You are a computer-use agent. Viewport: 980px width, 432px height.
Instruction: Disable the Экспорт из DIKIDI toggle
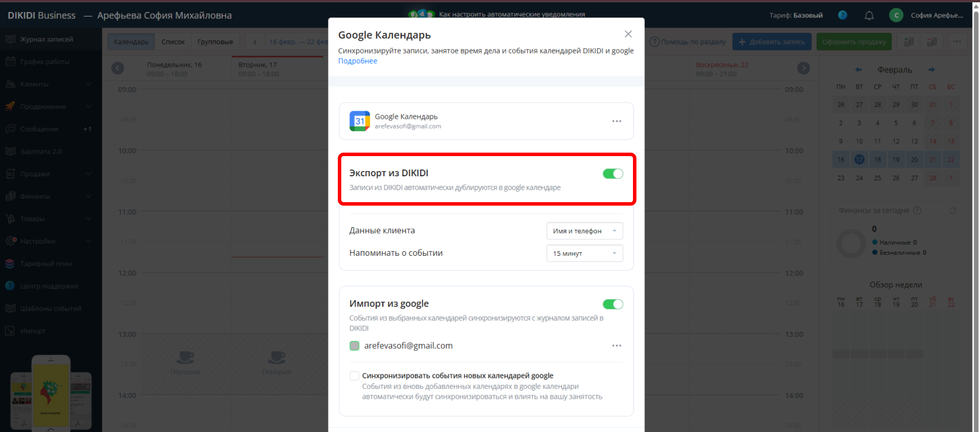[x=612, y=174]
